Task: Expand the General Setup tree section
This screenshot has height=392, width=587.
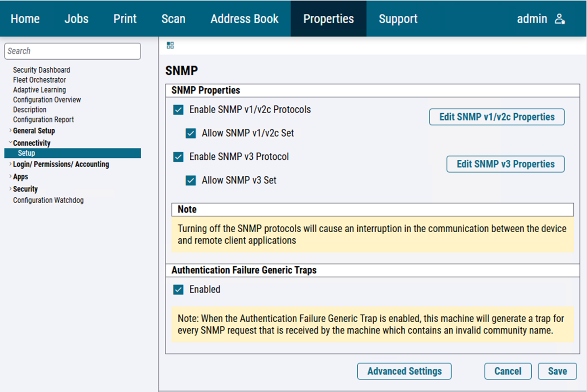Action: (x=10, y=131)
